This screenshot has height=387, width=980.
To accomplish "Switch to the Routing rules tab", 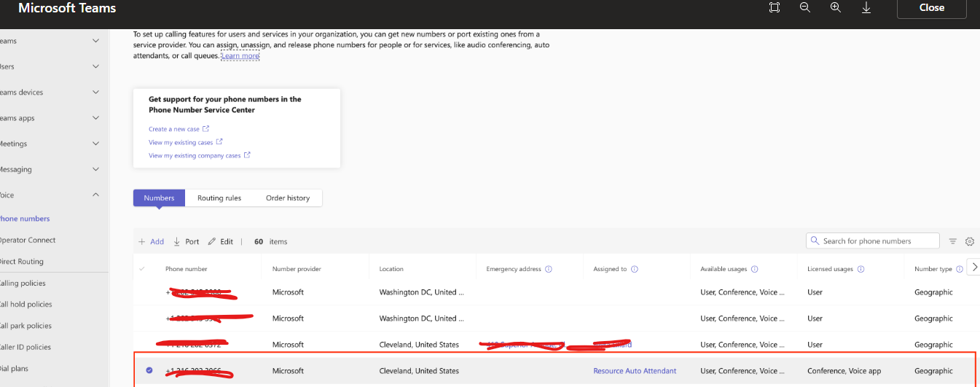I will click(x=219, y=198).
